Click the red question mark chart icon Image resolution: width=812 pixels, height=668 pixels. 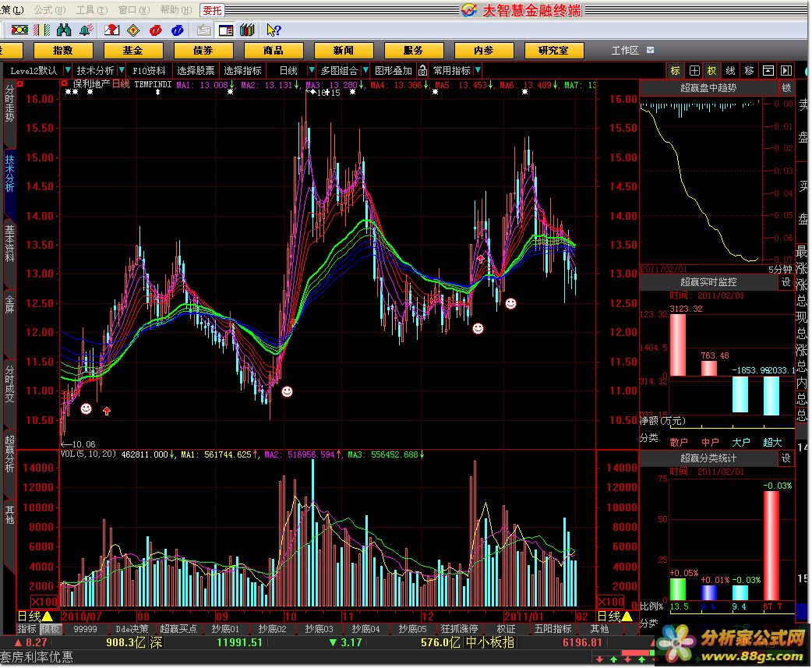[x=111, y=30]
